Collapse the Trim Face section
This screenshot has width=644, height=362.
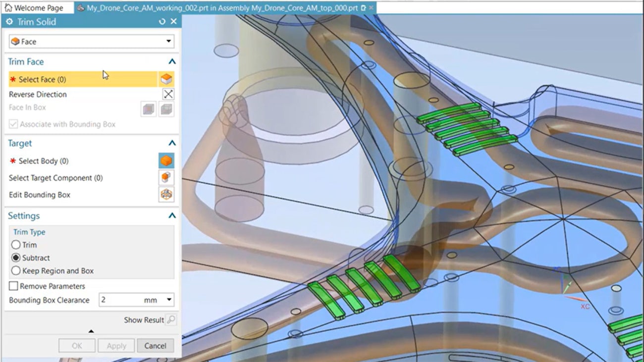coord(172,61)
